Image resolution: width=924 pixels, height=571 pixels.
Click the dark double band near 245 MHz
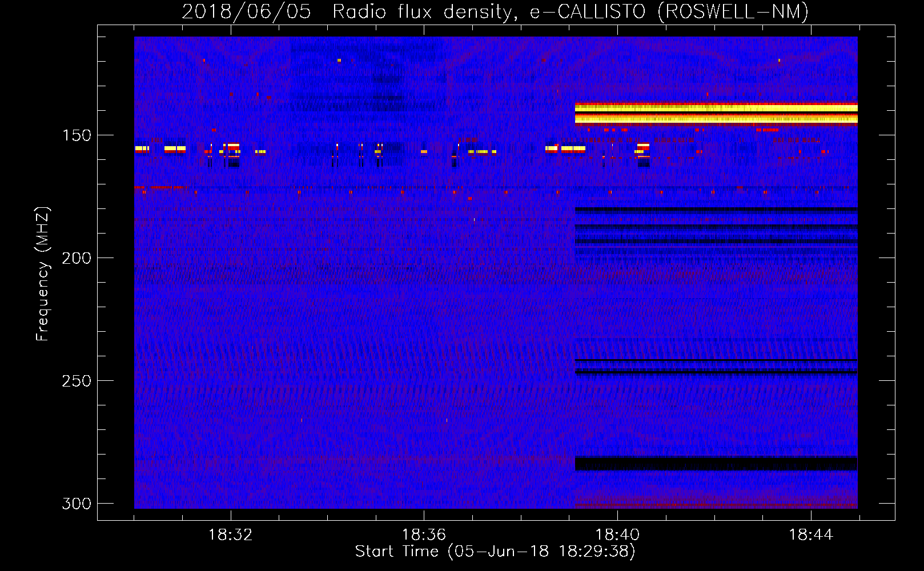tap(716, 367)
